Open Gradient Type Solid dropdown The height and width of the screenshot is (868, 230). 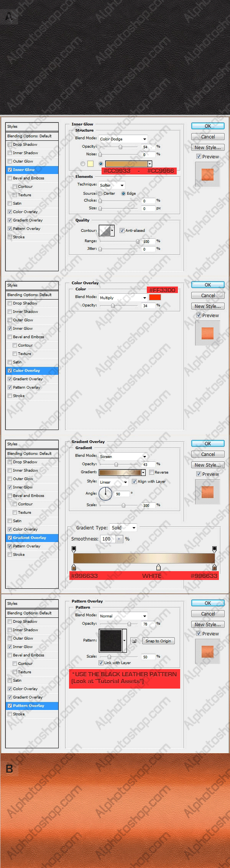point(123,528)
